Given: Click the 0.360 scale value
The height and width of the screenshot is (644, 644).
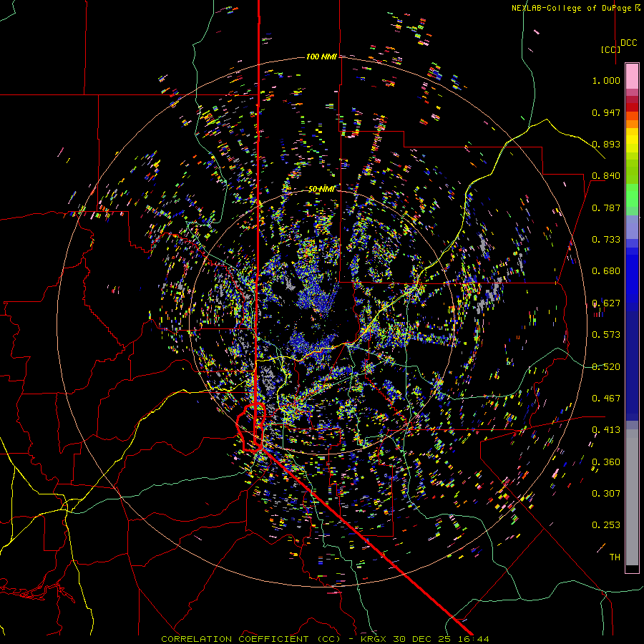Looking at the screenshot, I should point(606,462).
